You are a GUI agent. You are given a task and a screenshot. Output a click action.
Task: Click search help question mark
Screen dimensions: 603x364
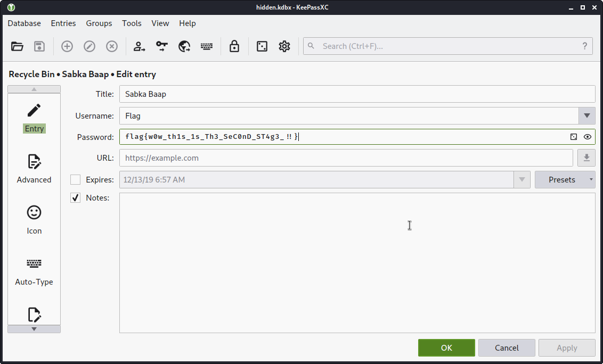584,46
